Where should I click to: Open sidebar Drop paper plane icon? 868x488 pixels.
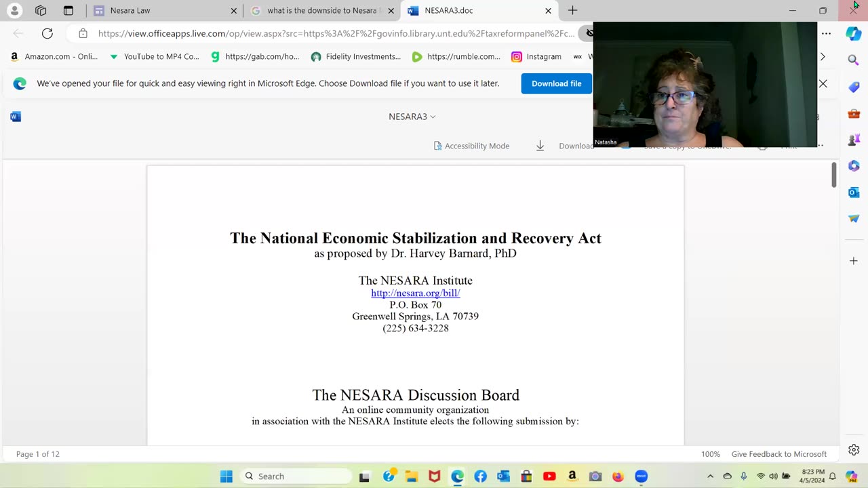pos(854,219)
